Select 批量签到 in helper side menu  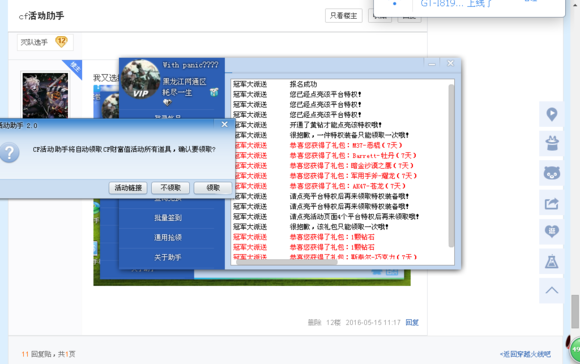[x=168, y=218]
